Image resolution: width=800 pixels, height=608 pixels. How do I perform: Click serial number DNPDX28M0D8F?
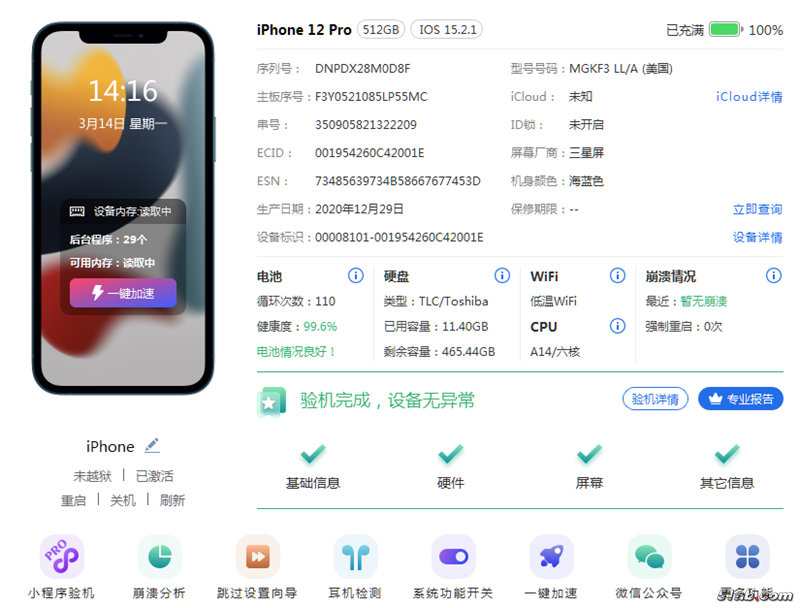click(x=363, y=68)
